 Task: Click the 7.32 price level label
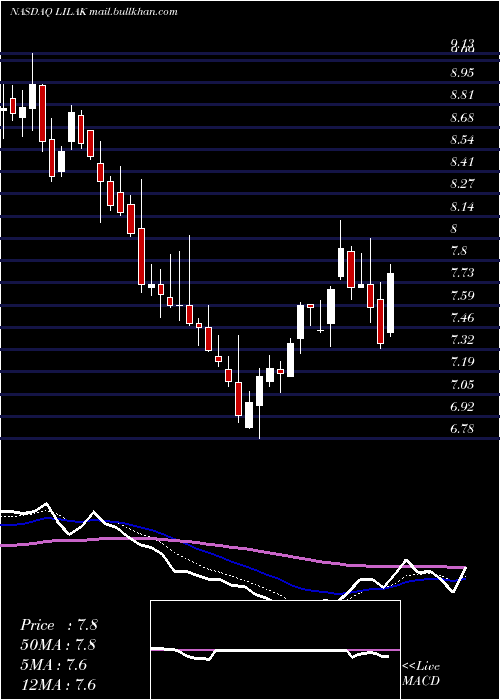coord(462,340)
